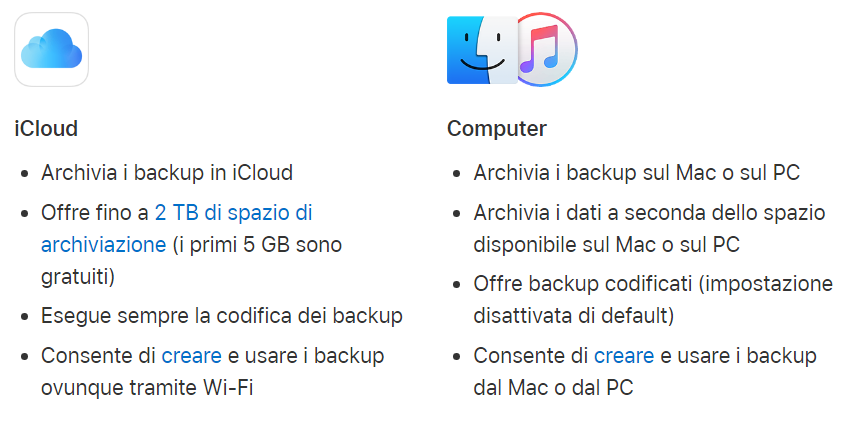Click the "Archivia i backup in iCloud" text

pos(167,172)
